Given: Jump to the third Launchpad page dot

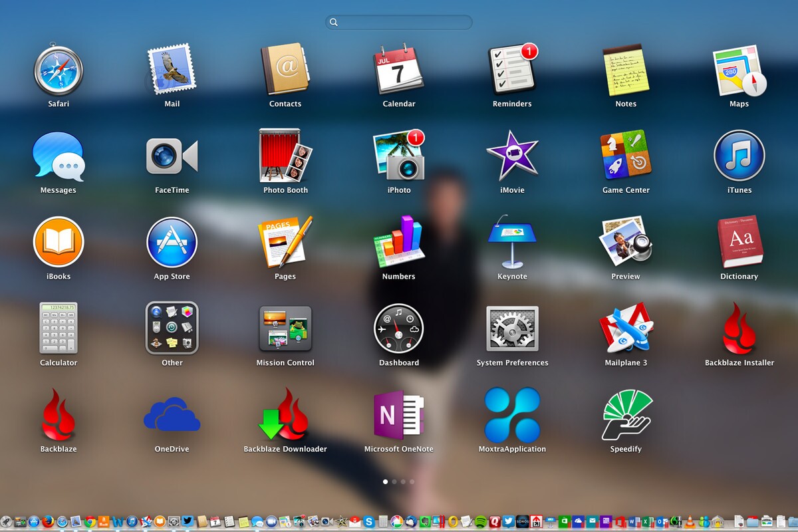Looking at the screenshot, I should click(403, 481).
